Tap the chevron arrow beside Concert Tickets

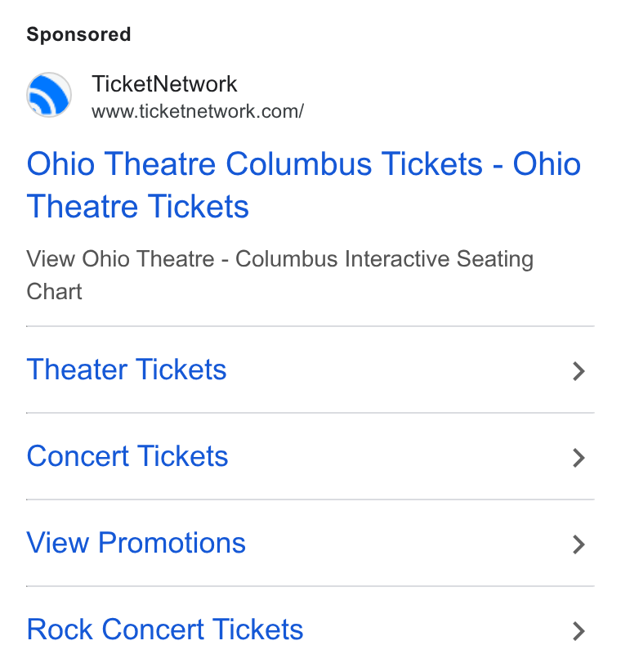click(x=579, y=458)
